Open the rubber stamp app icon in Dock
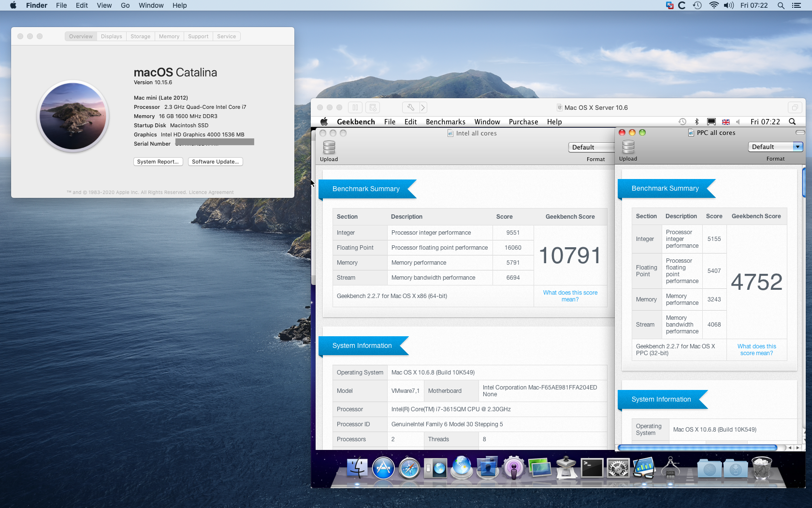Image resolution: width=812 pixels, height=508 pixels. point(566,468)
